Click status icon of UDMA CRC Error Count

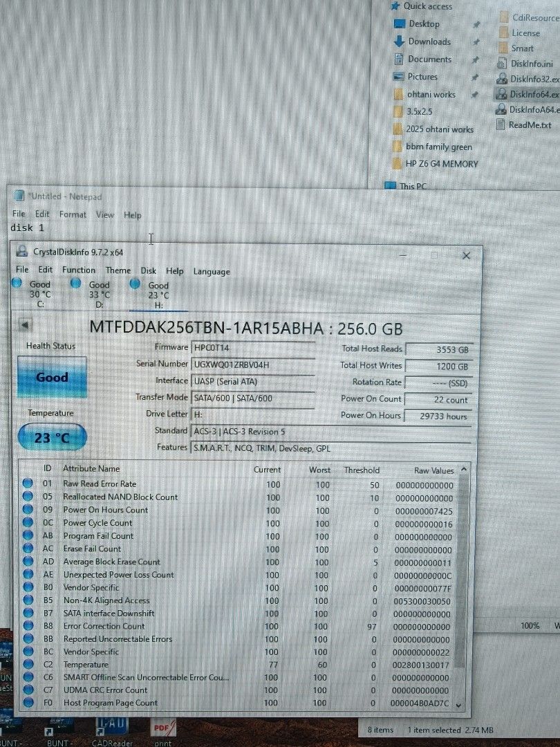[28, 690]
